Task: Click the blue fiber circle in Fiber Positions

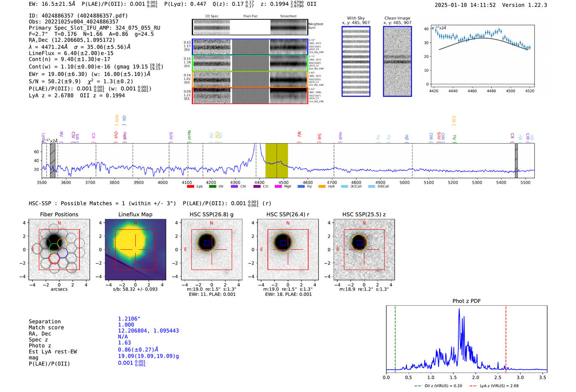Action: [63, 253]
